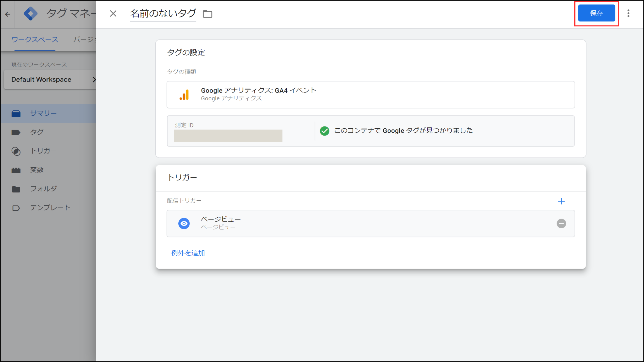Open テンプレート in the sidebar

(x=48, y=208)
